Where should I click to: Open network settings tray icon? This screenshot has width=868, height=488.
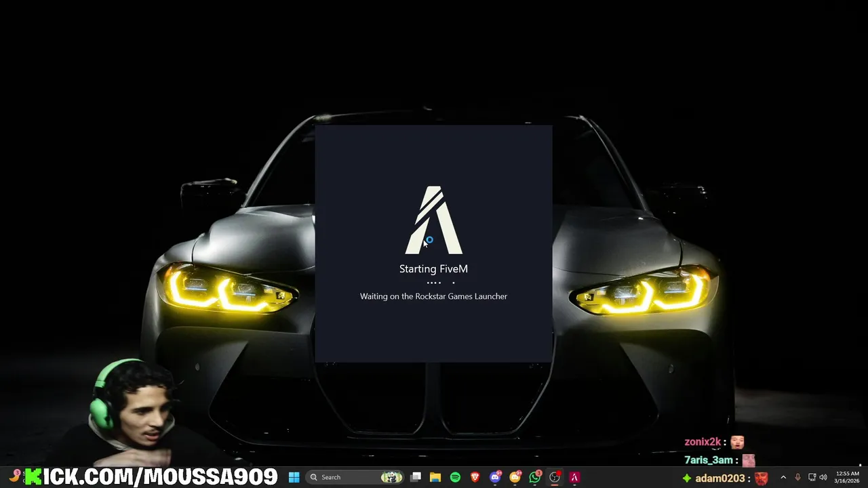812,477
